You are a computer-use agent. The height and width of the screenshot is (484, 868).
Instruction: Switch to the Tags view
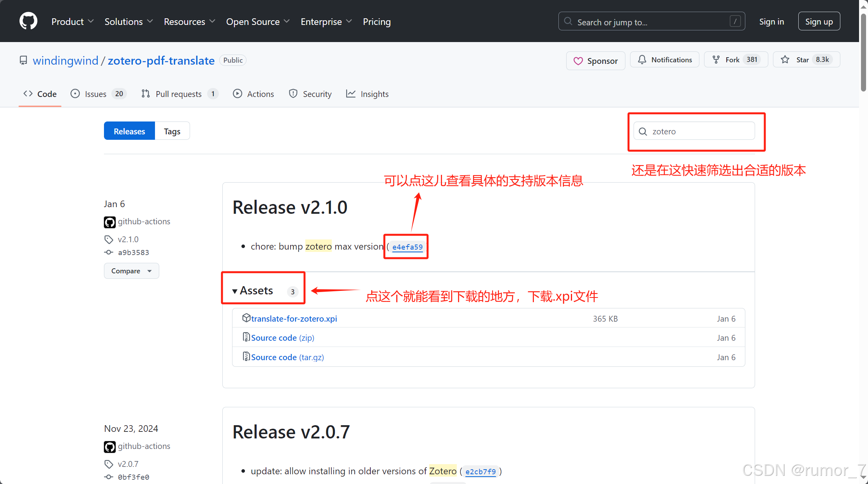172,131
